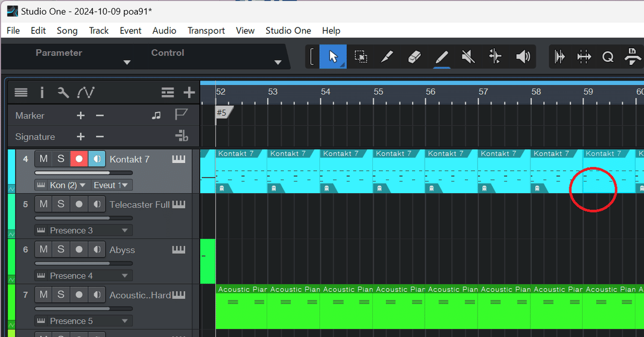Open the Presence 4 instrument dropdown
The width and height of the screenshot is (644, 337).
point(84,275)
